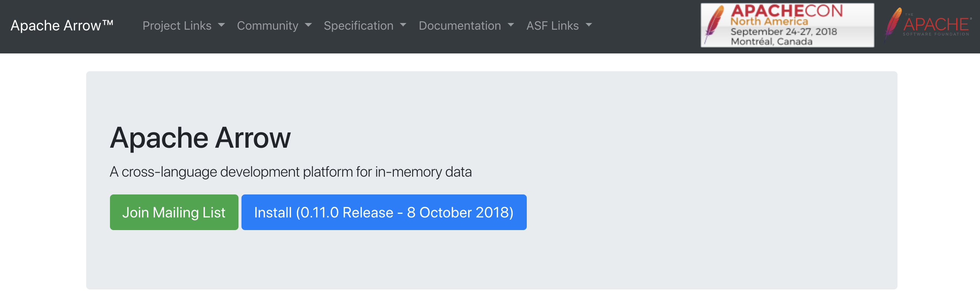Open the Specification menu

coord(365,26)
